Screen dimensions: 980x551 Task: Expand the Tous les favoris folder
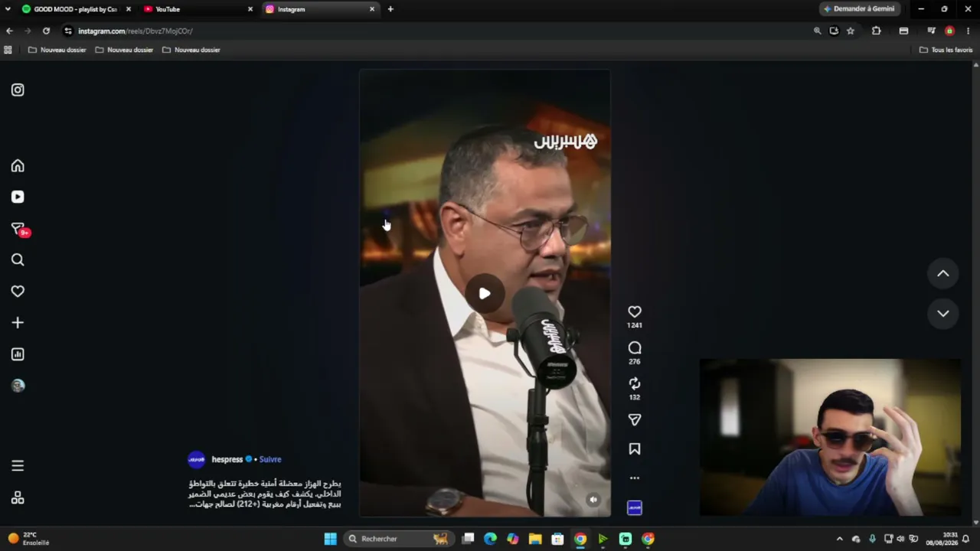[x=946, y=50]
